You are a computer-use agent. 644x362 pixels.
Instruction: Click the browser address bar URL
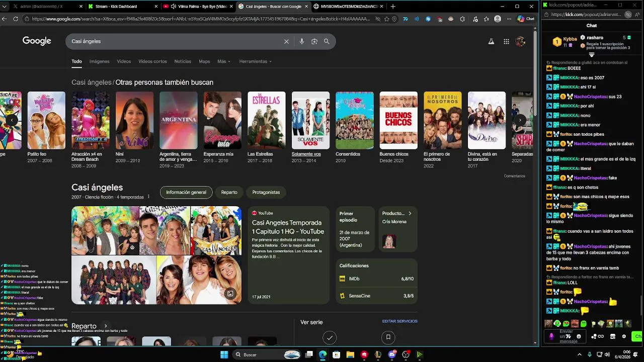(201, 19)
